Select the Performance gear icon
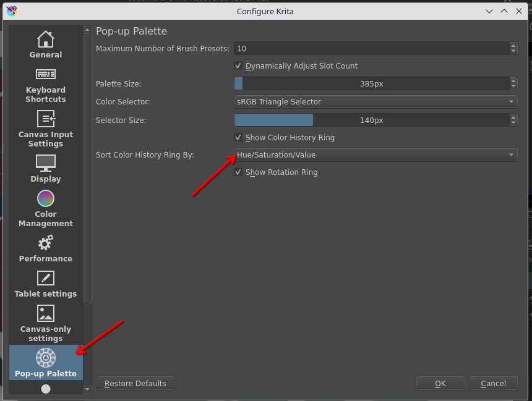The height and width of the screenshot is (401, 532). point(46,243)
